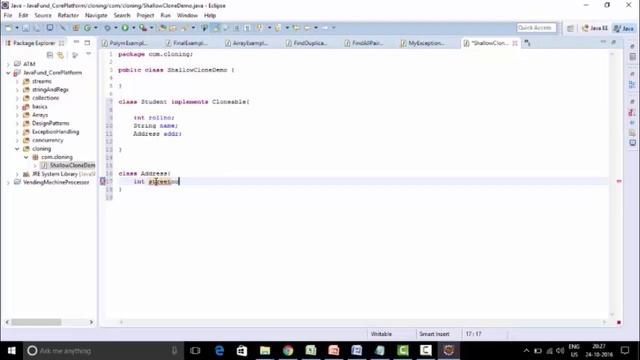Click the green New Java Class icon
The image size is (640, 360).
pos(87,28)
